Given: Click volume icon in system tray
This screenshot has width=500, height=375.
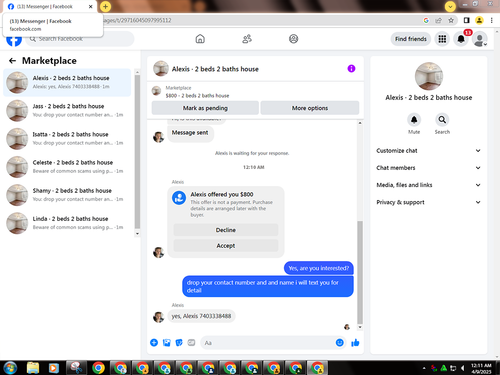Looking at the screenshot, I should (462, 368).
